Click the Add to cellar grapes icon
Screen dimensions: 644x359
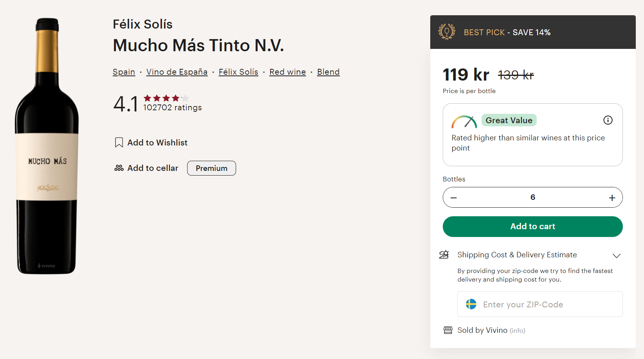119,168
